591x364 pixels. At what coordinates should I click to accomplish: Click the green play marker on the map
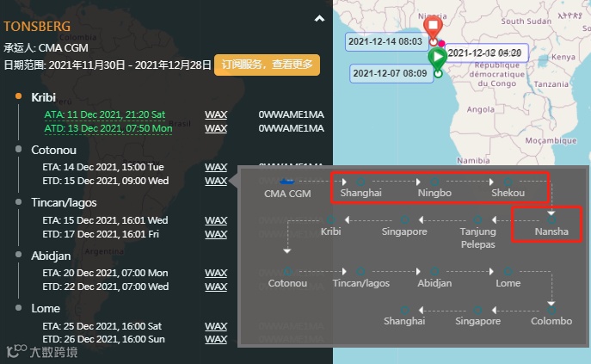437,58
